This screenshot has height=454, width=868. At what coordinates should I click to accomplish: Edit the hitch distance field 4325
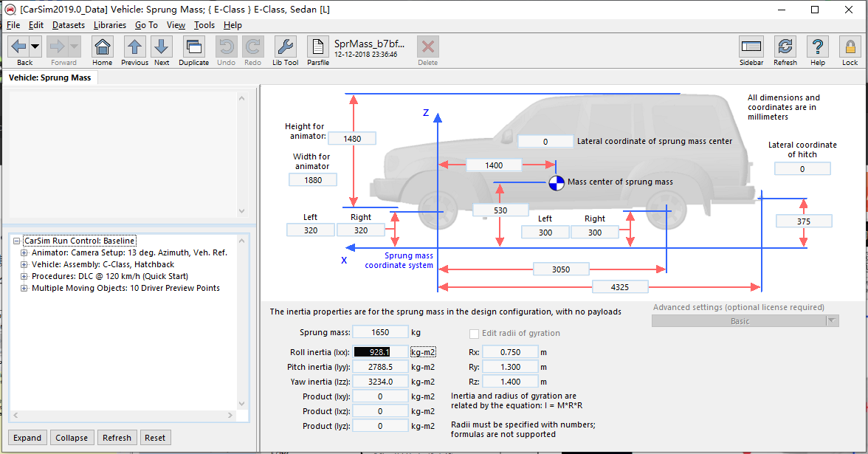(620, 286)
